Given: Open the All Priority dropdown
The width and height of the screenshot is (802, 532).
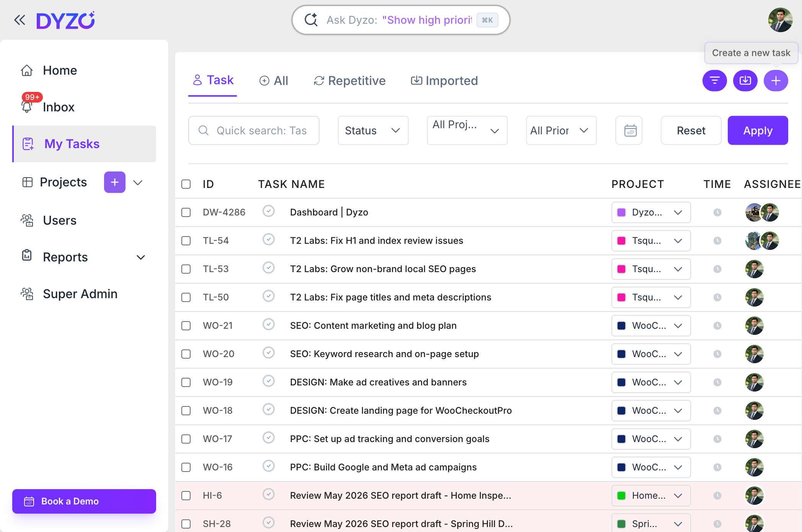Looking at the screenshot, I should pyautogui.click(x=561, y=131).
